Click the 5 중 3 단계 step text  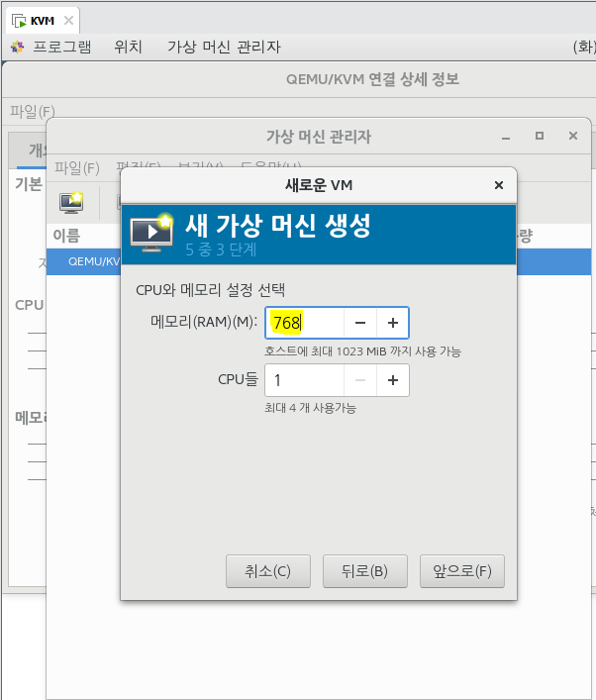tap(221, 250)
